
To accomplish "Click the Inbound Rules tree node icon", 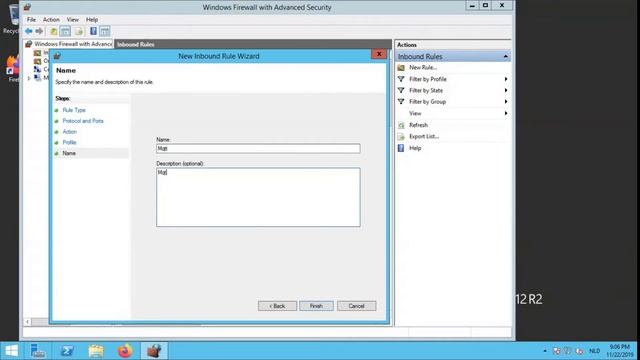I will pyautogui.click(x=38, y=53).
